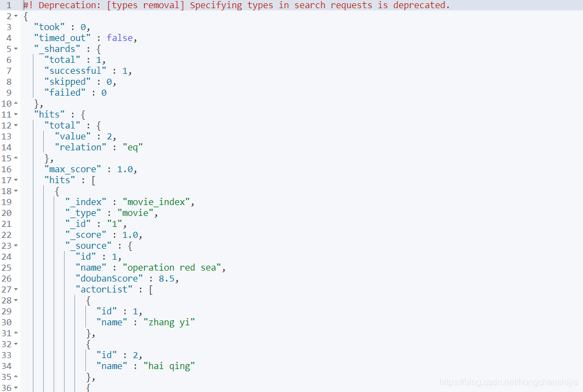Toggle the fold marker at line 35

pyautogui.click(x=16, y=376)
